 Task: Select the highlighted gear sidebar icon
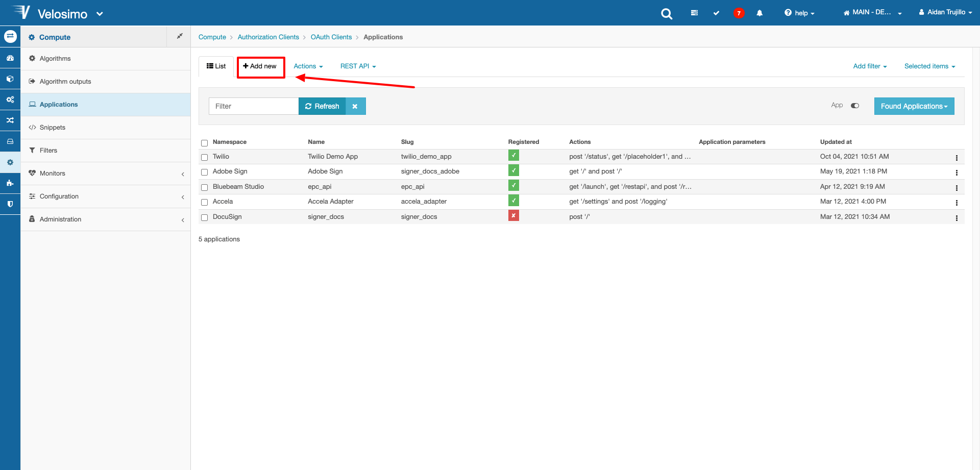pos(10,162)
